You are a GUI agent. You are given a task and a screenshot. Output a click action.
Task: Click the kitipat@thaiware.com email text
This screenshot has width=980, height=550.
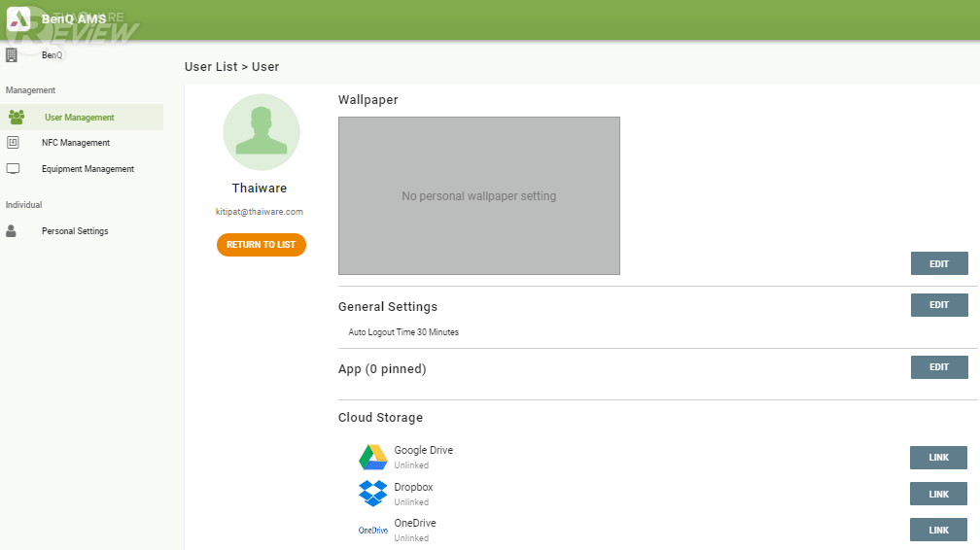(x=260, y=212)
